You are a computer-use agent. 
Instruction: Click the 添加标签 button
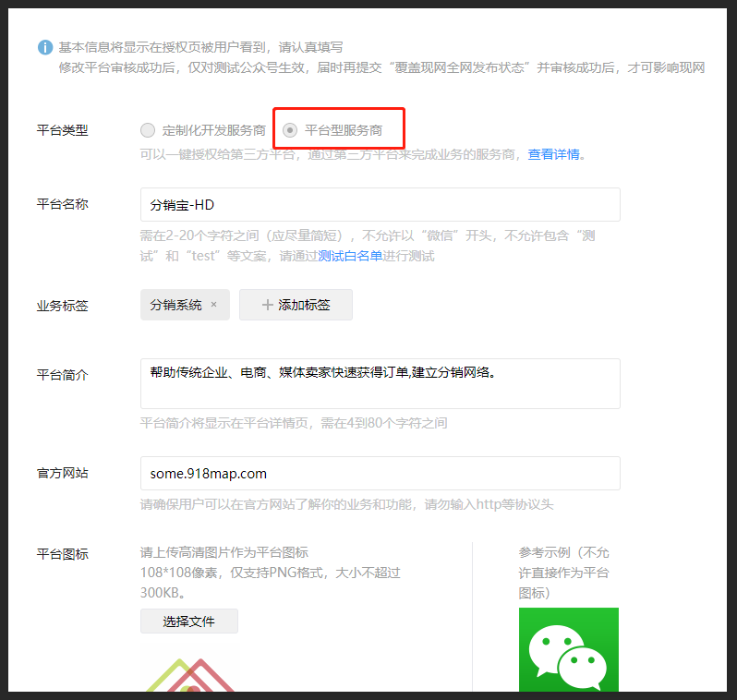[x=296, y=305]
